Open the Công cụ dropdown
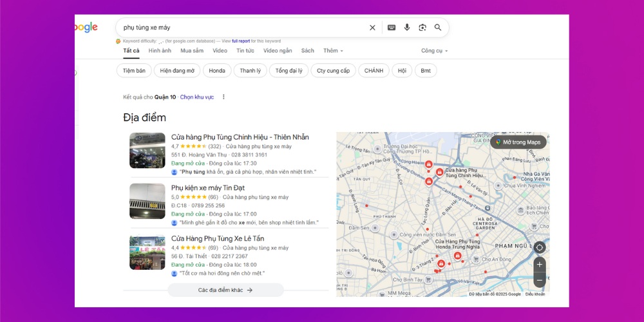 434,50
